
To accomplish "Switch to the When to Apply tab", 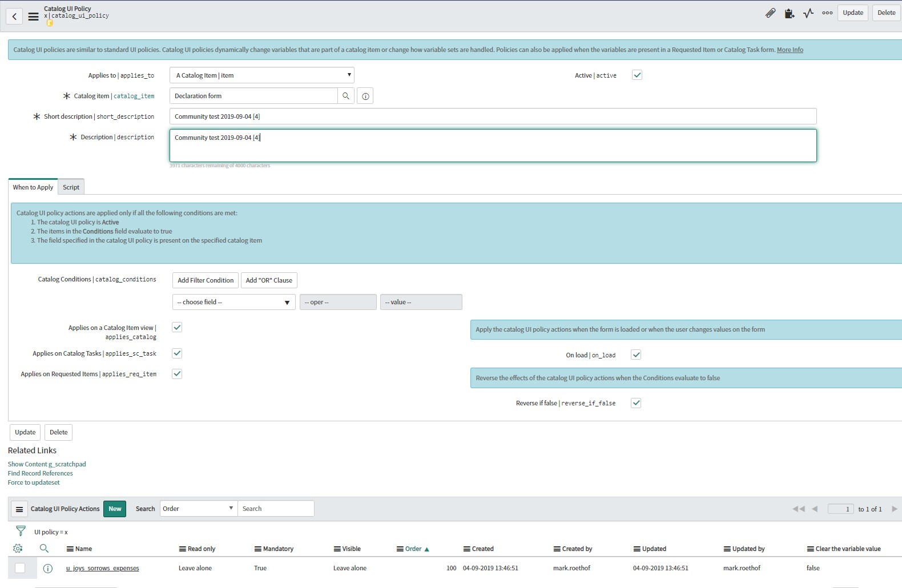I will pos(33,187).
